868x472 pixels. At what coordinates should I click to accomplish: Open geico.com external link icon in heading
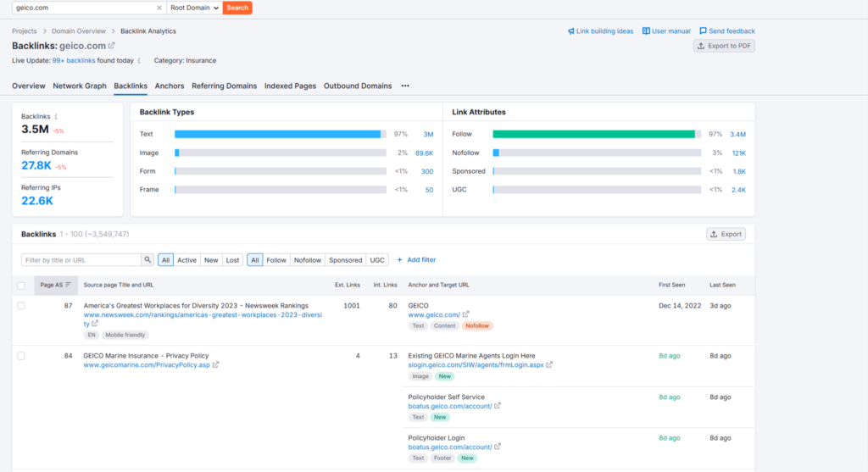111,46
